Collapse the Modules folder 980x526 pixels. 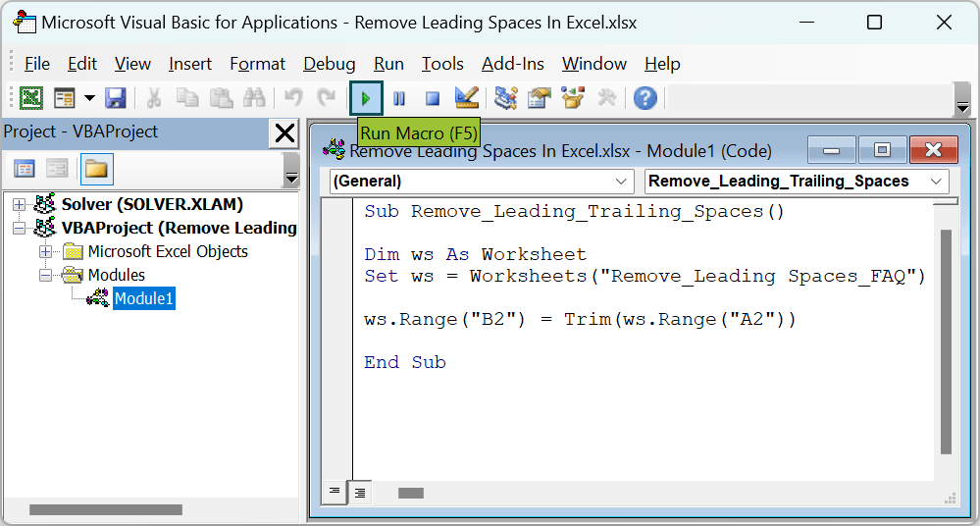pos(45,275)
